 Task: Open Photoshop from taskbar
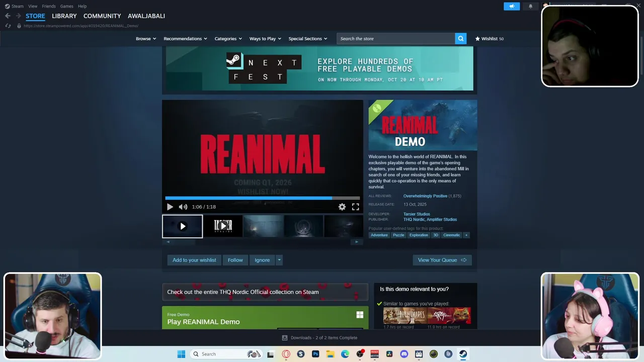point(315,354)
